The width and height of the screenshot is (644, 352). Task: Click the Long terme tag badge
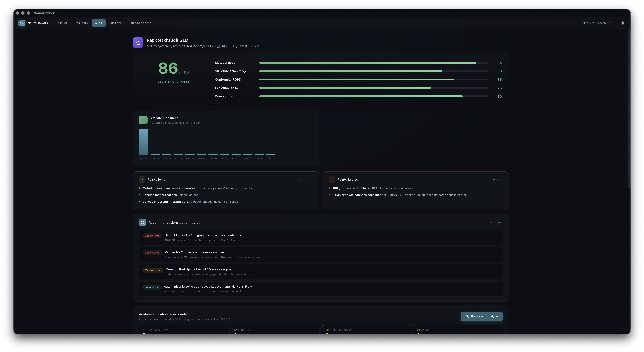point(151,287)
